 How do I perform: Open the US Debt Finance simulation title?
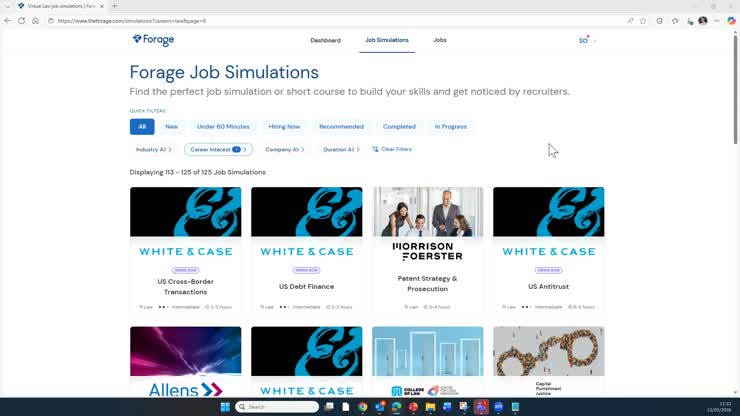[306, 287]
